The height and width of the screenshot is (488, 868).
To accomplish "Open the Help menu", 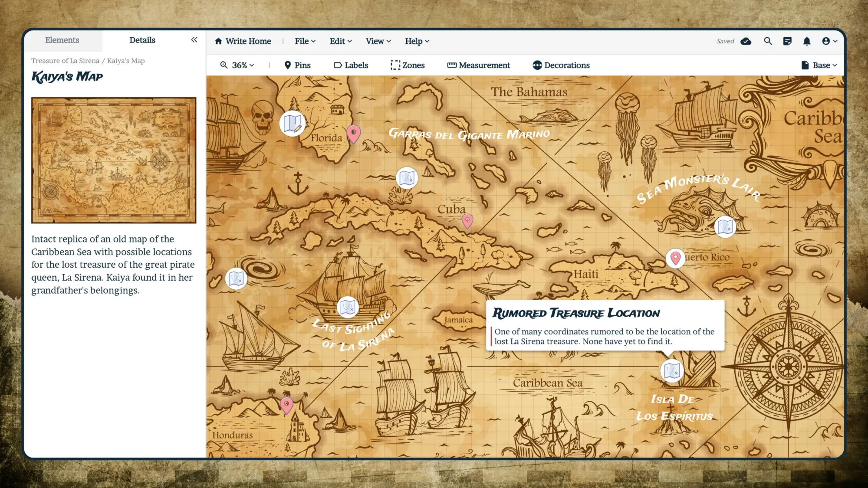I will click(416, 41).
